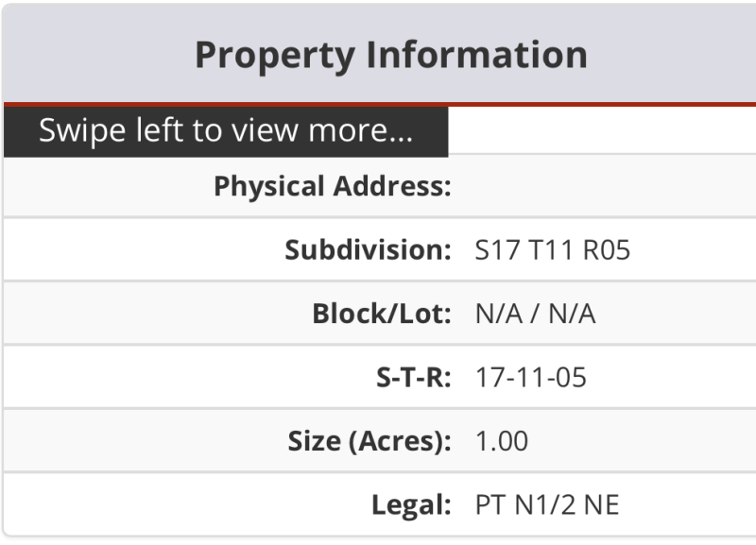Tap the 'Swipe left to view more' banner

pos(225,131)
